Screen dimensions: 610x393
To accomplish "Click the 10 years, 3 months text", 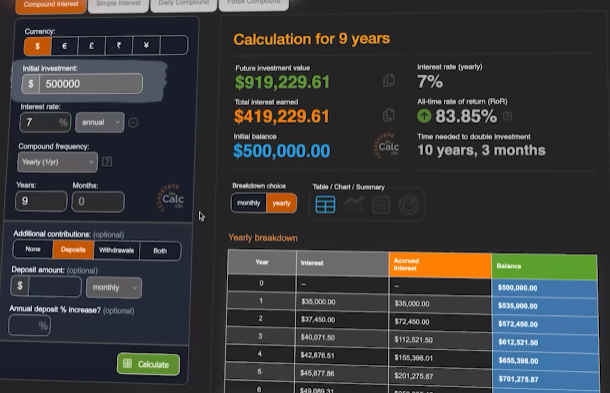I will pyautogui.click(x=481, y=150).
